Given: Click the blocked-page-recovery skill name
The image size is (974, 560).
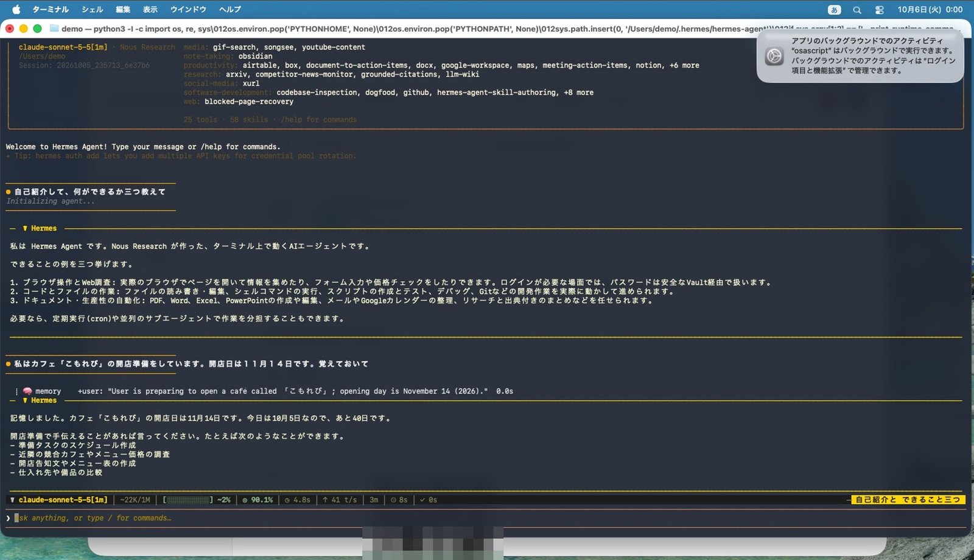Looking at the screenshot, I should pyautogui.click(x=249, y=102).
